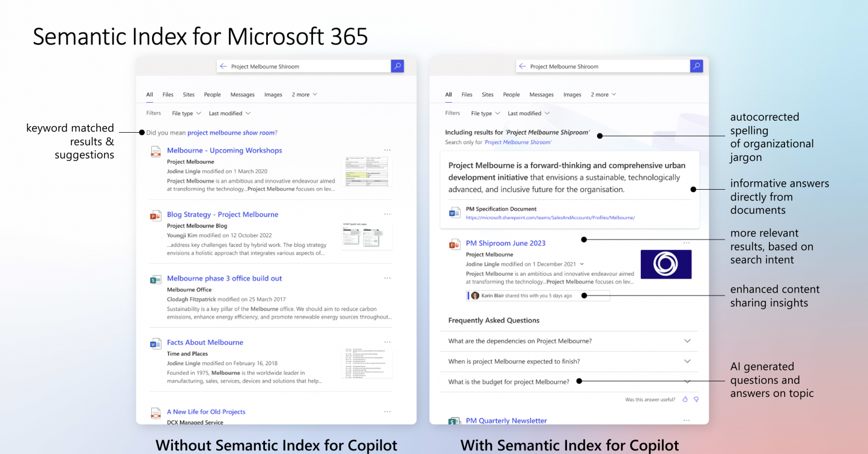The image size is (868, 454).
Task: Click back arrow in left search box
Action: point(223,67)
